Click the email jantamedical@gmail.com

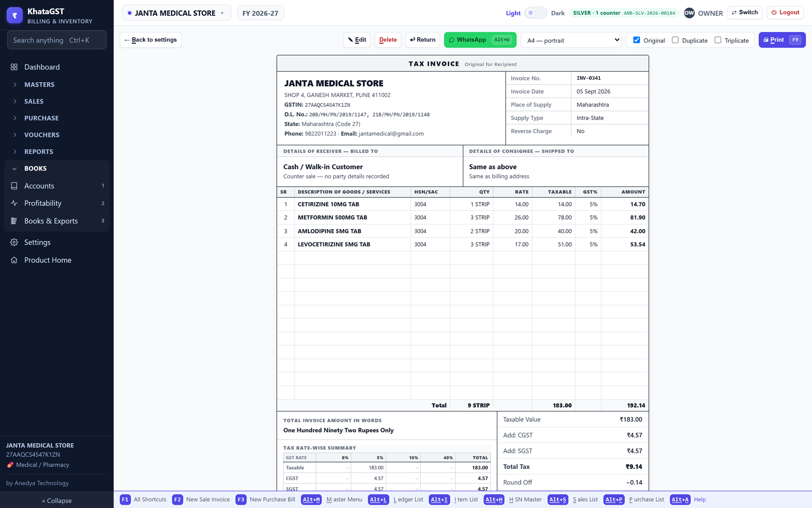point(391,134)
